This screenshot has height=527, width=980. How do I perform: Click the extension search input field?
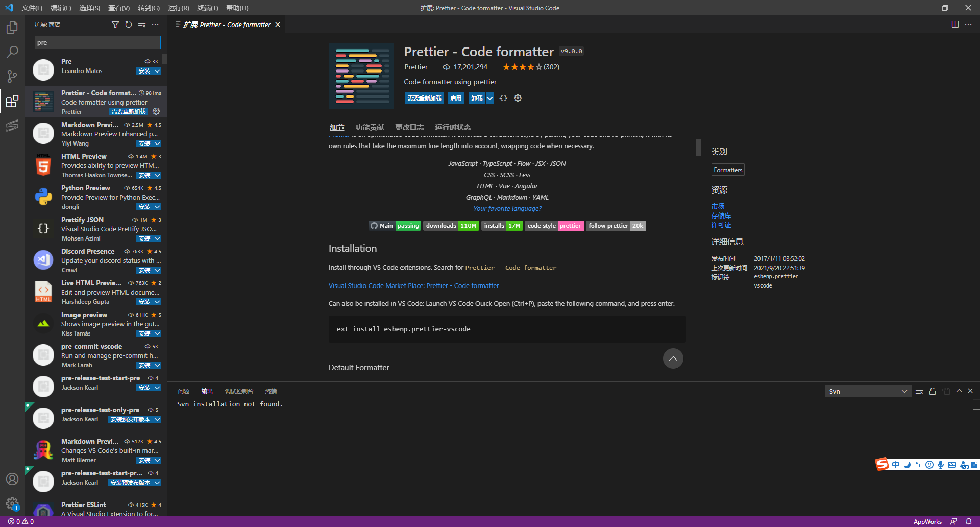97,42
